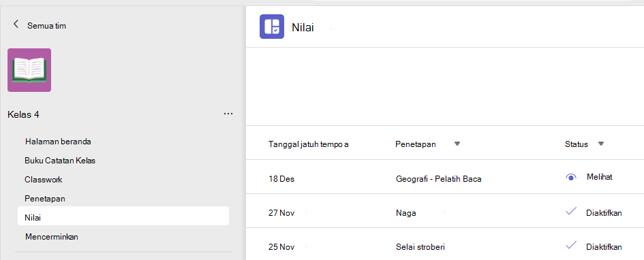This screenshot has height=260, width=644.
Task: Click the Nilai app icon in header
Action: 272,27
